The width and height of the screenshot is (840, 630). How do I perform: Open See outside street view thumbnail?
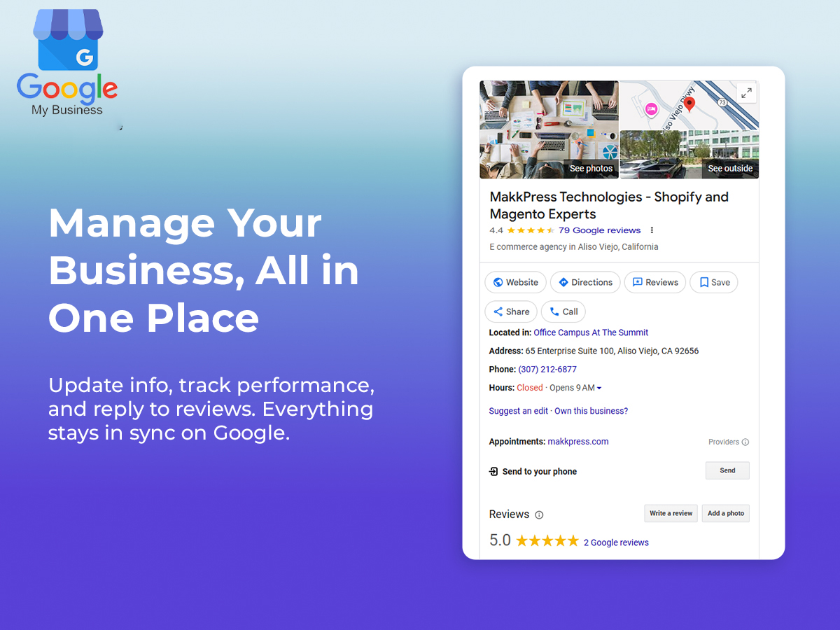pos(689,155)
